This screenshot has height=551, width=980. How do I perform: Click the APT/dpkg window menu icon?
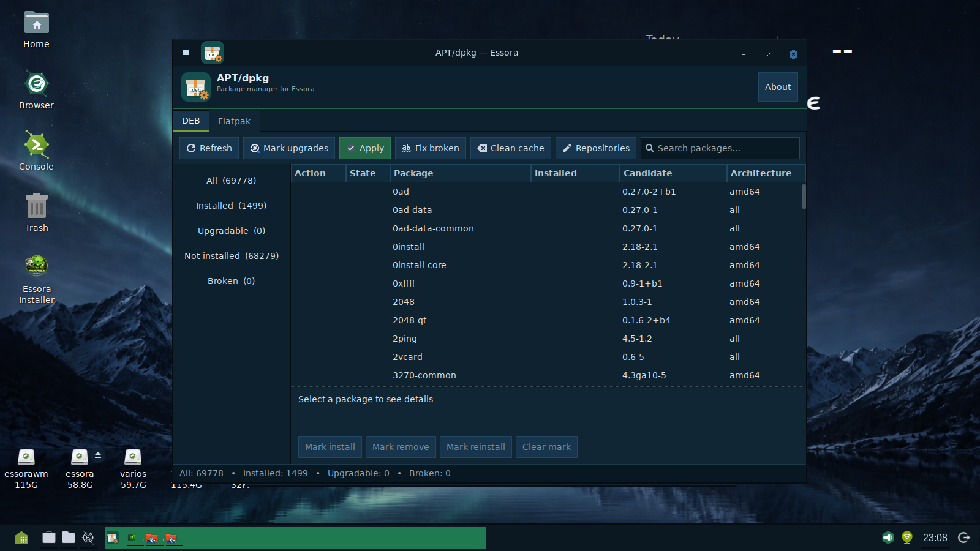click(x=186, y=53)
